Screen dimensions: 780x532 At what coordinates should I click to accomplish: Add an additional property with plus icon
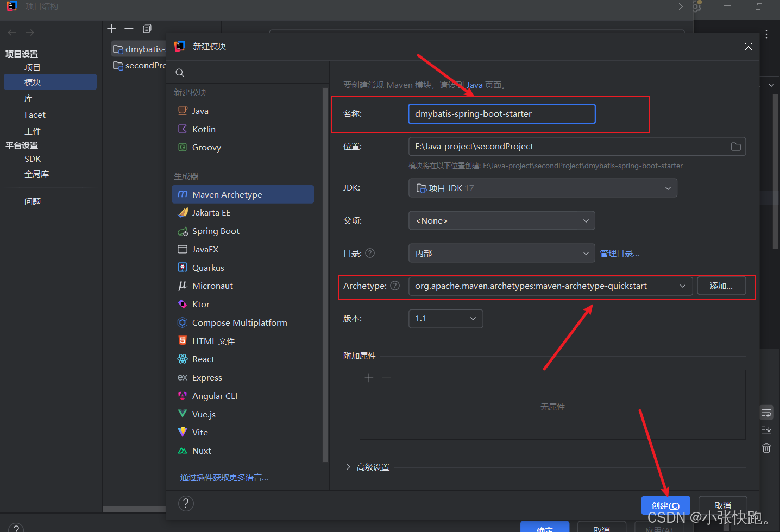click(369, 378)
